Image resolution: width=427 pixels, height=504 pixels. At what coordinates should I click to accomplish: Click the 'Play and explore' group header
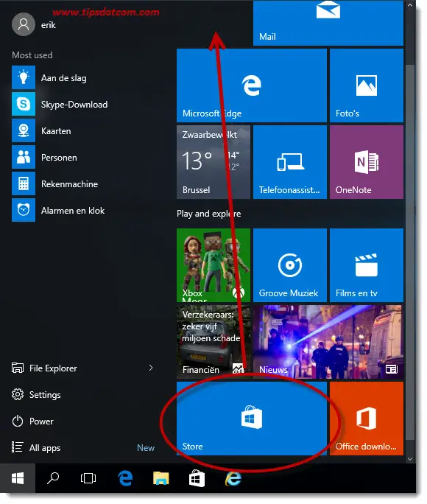click(x=208, y=214)
